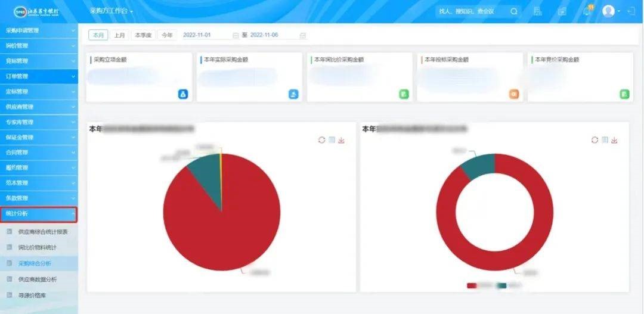Viewport: 644px width, 314px height.
Task: Toggle the red legend swatch under donut chart
Action: 472,286
